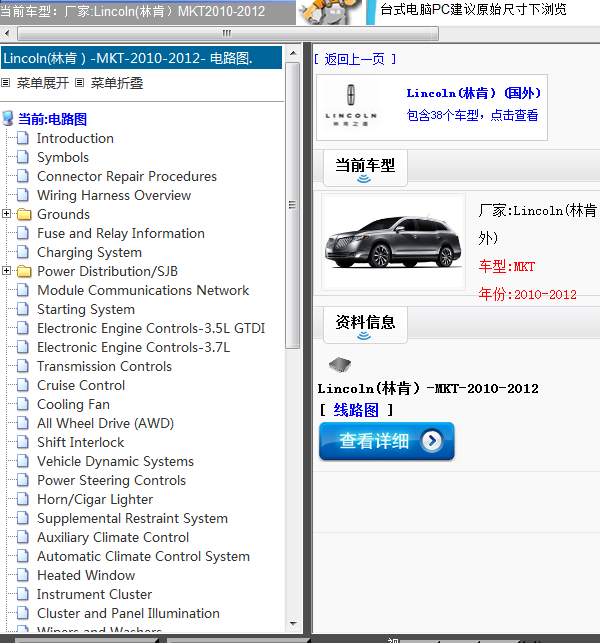Select the 当前车型 tab
The height and width of the screenshot is (643, 600).
click(365, 168)
